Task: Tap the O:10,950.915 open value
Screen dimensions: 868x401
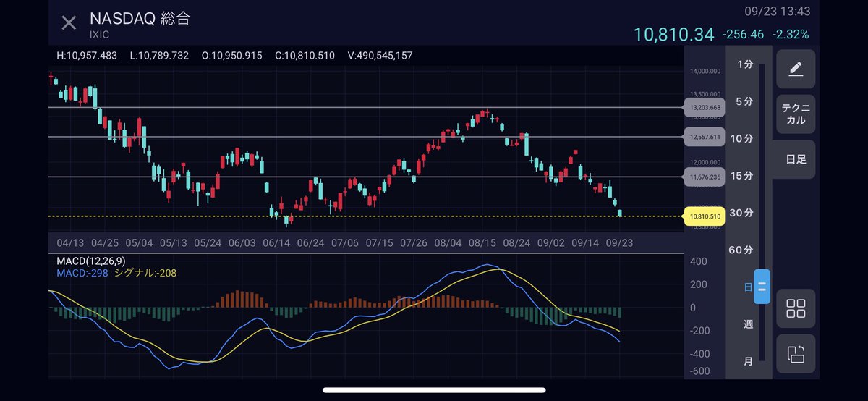Action: tap(234, 55)
